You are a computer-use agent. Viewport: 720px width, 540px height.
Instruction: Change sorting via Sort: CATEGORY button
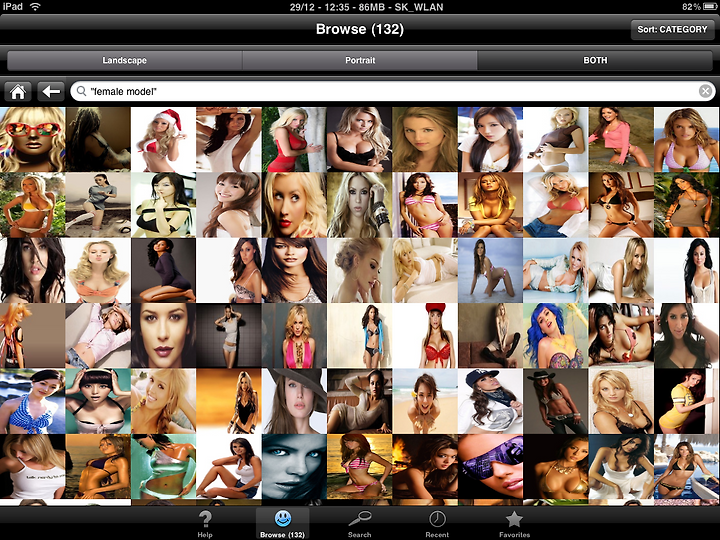(672, 29)
